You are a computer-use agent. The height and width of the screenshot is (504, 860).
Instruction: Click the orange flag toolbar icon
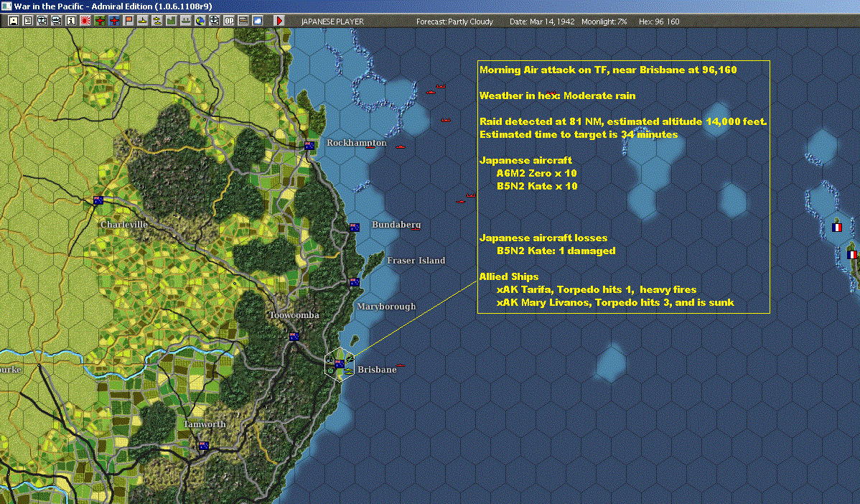pos(128,21)
